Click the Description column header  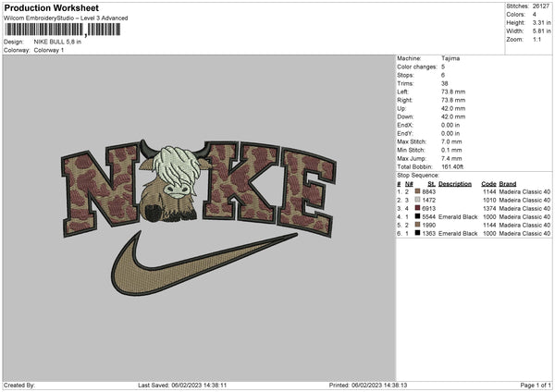pos(455,184)
